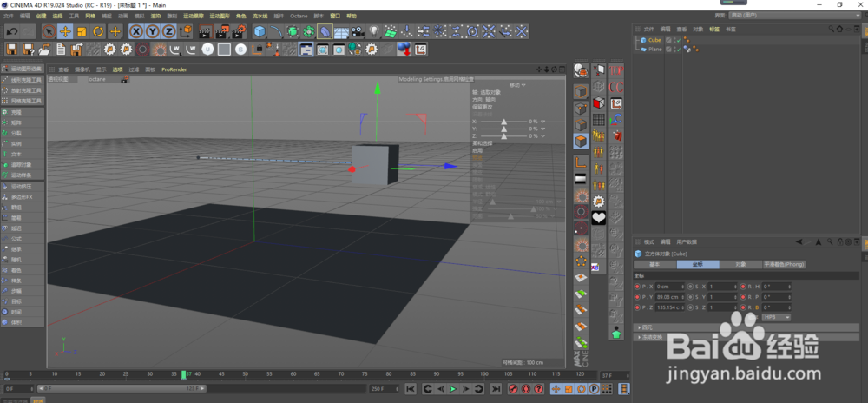Screen dimensions: 868x403
Task: Open the HPB rotation order dropdown
Action: [x=776, y=317]
